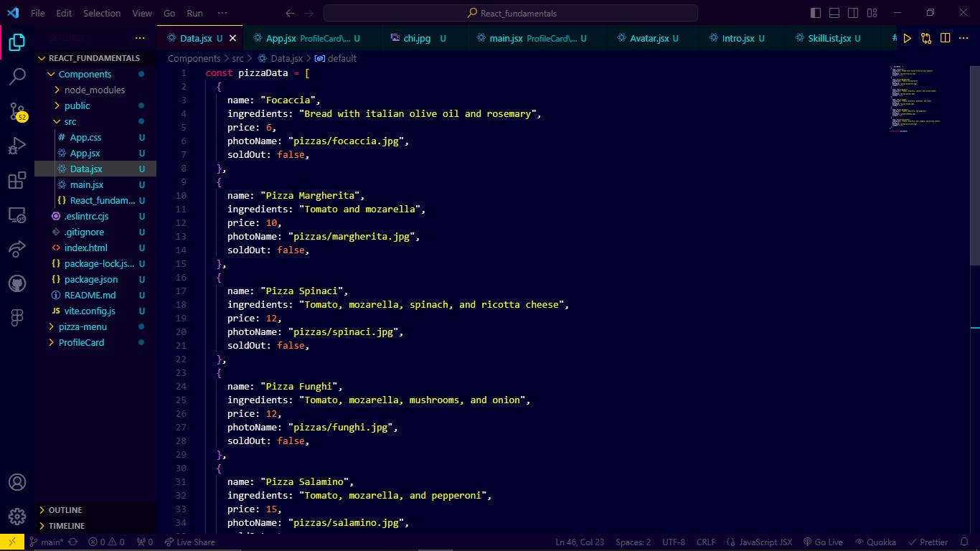Screen dimensions: 980x551
Task: Click the Go Forward arrow in title bar
Action: pyautogui.click(x=308, y=13)
